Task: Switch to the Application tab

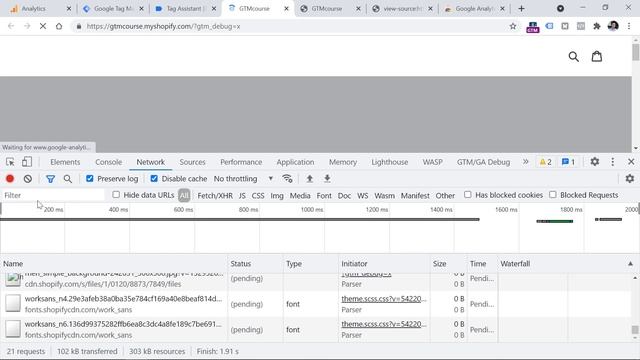Action: [x=296, y=162]
